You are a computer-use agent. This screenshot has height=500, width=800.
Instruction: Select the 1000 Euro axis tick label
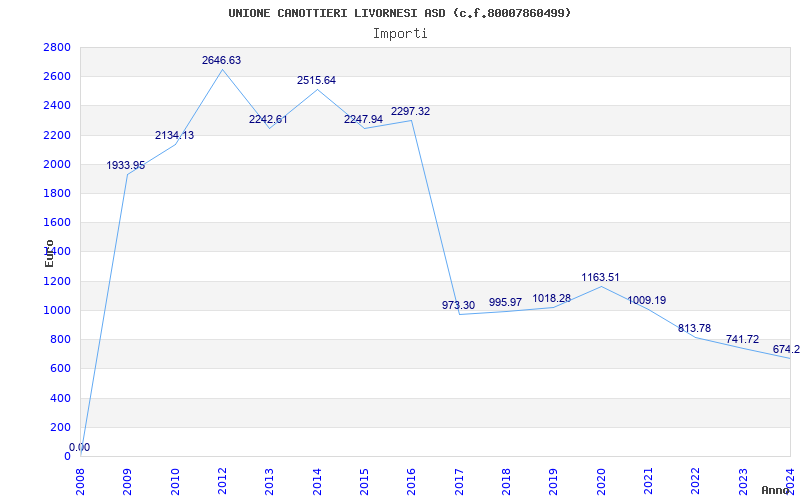57,310
